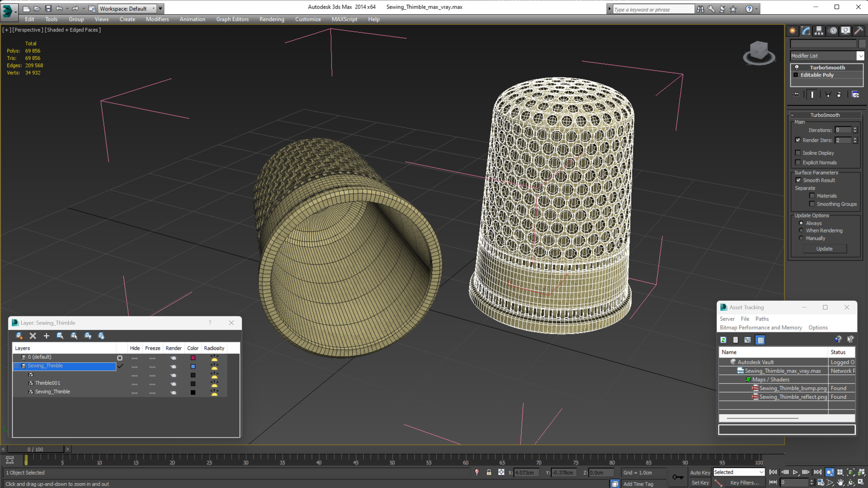868x488 pixels.
Task: Make 0 (default) layer current via its checkbox
Action: pos(120,358)
